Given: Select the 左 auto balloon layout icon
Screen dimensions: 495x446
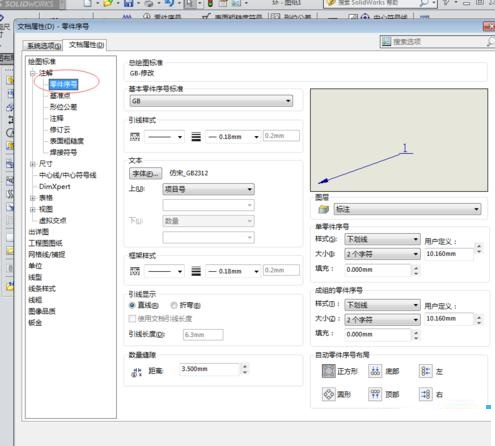Looking at the screenshot, I should click(426, 371).
